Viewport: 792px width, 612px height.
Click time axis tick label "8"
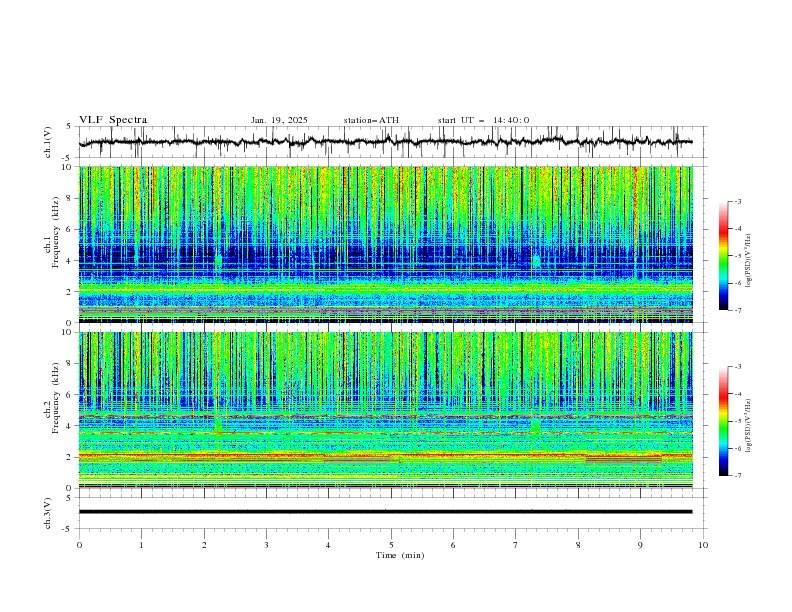tap(578, 545)
